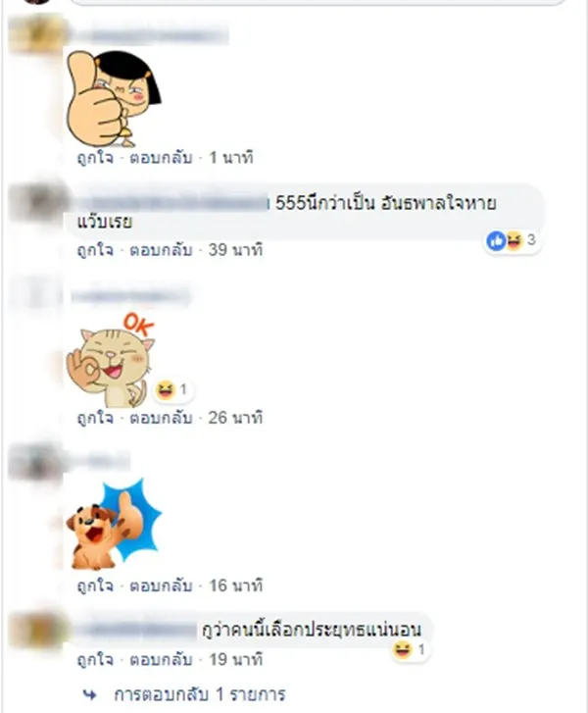Click the thumbs-up girl sticker
This screenshot has height=713, width=588.
114,98
